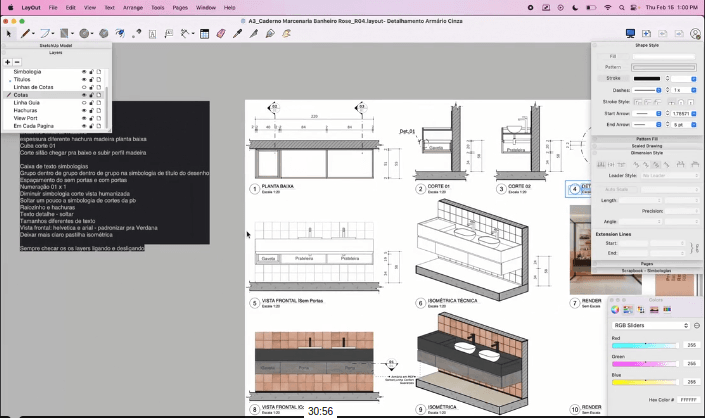705x418 pixels.
Task: Pick the Rectangle shape tool
Action: [x=66, y=33]
